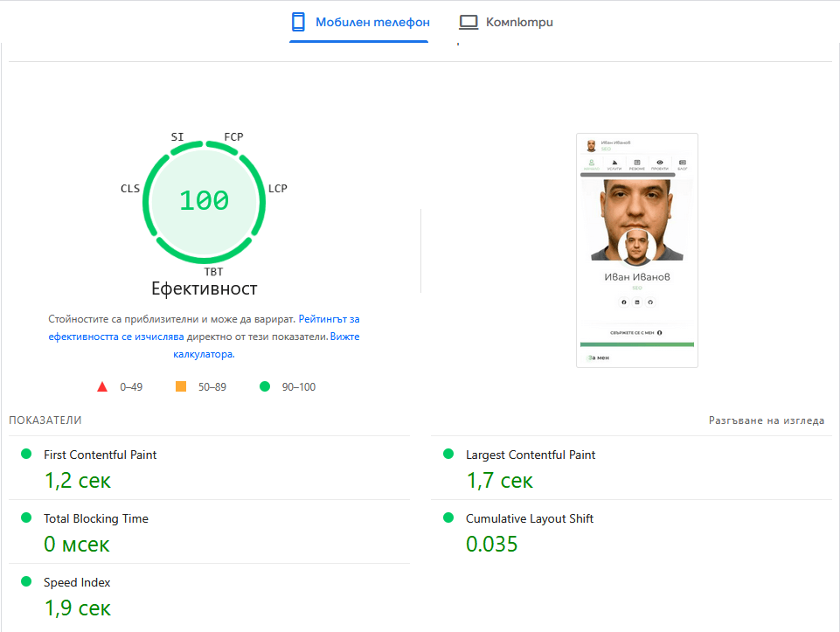Viewport: 840px width, 632px height.
Task: Click the red triangle 0–49 legend icon
Action: [x=102, y=386]
